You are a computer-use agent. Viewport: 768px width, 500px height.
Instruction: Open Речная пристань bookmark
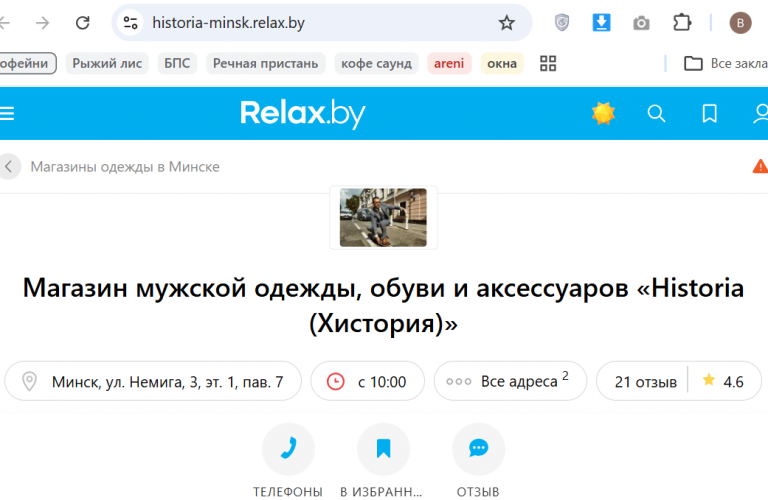(x=265, y=63)
